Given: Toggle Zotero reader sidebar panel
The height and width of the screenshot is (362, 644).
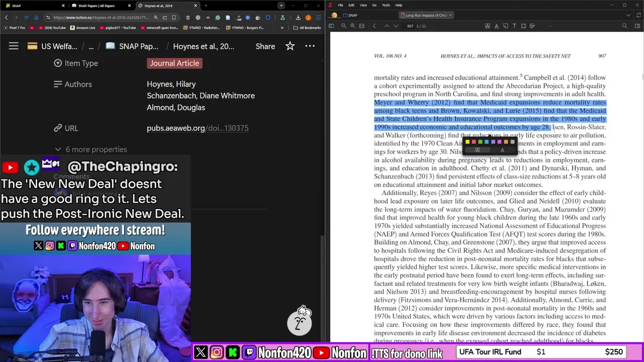Looking at the screenshot, I should point(332,26).
